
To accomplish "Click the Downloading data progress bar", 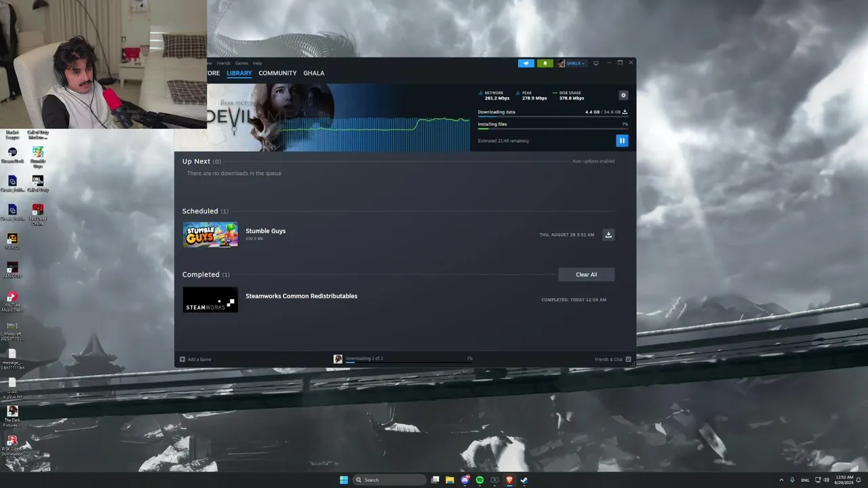I will coord(553,117).
